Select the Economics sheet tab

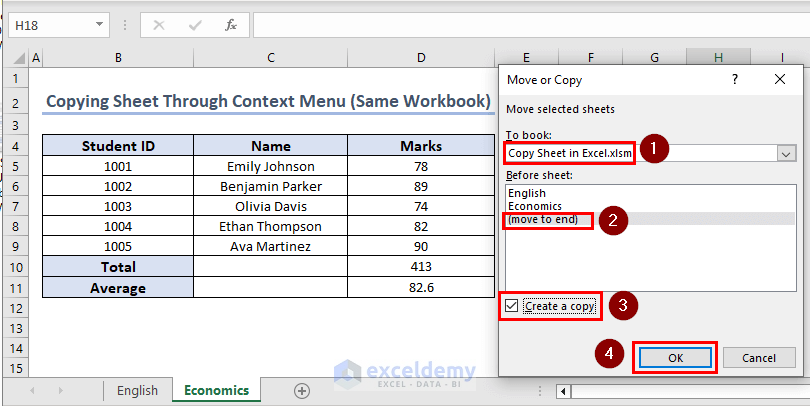click(217, 391)
